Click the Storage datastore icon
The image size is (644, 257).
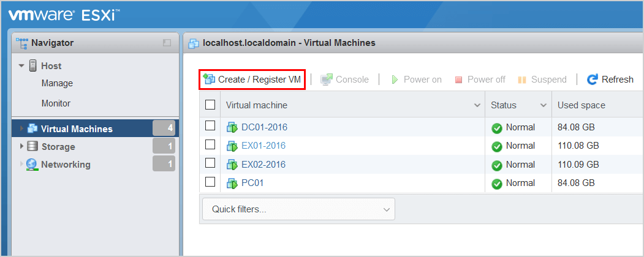(x=32, y=146)
